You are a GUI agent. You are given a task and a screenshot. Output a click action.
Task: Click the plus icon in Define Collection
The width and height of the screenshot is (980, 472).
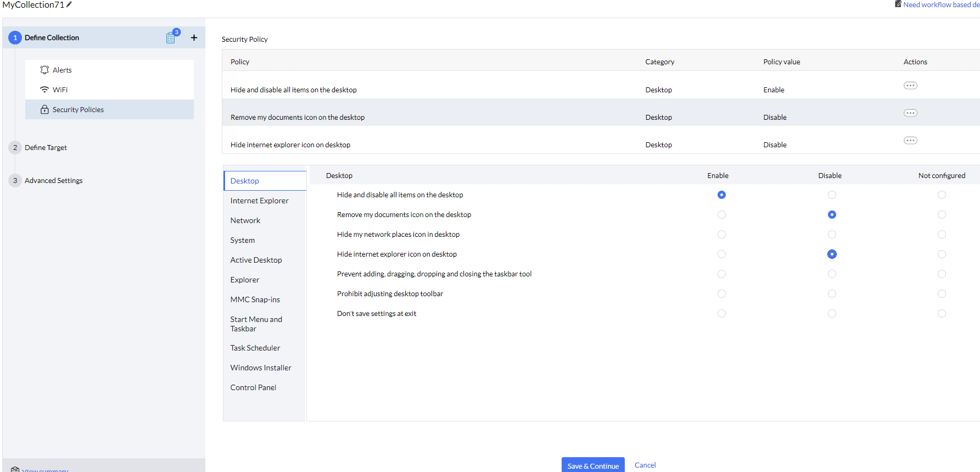coord(194,38)
